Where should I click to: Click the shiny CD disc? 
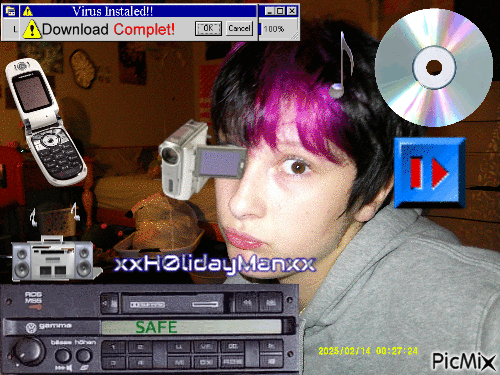434,68
